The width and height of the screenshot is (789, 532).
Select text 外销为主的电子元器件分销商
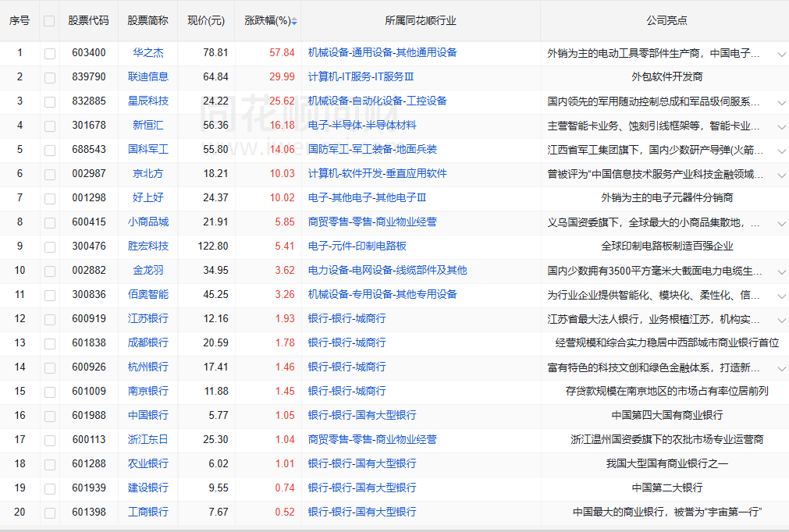[x=666, y=197]
